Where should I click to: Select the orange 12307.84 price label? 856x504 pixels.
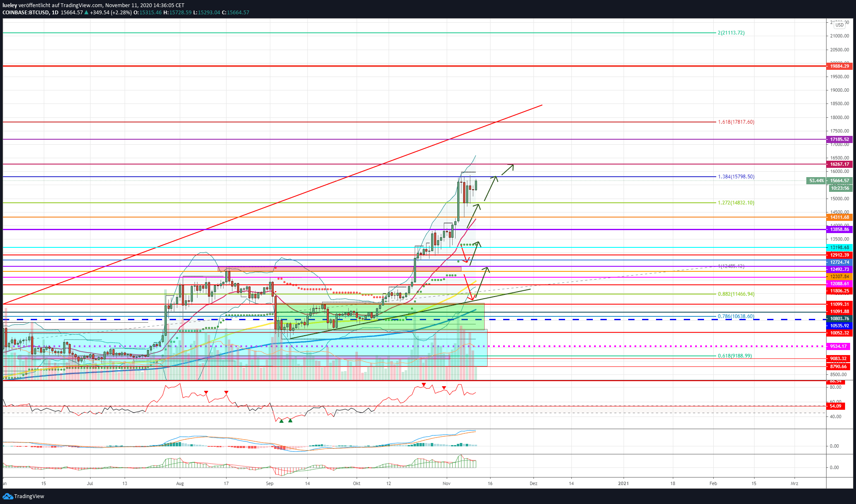pyautogui.click(x=840, y=276)
